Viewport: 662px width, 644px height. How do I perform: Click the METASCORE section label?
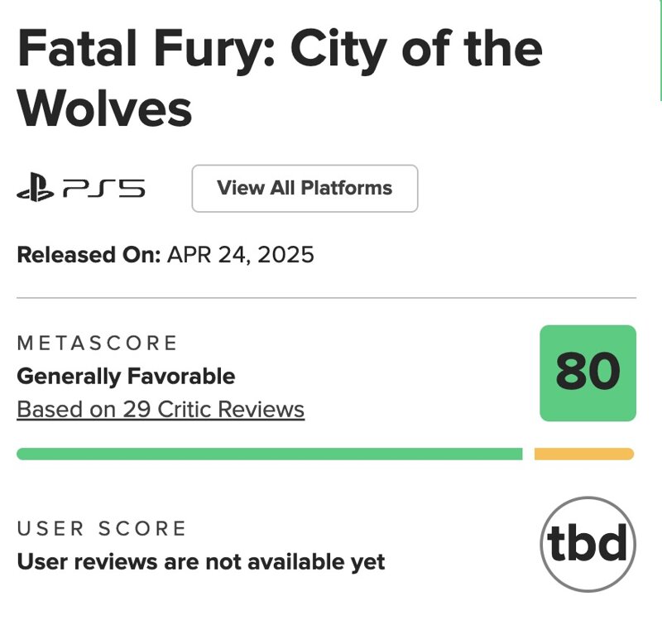pyautogui.click(x=97, y=343)
